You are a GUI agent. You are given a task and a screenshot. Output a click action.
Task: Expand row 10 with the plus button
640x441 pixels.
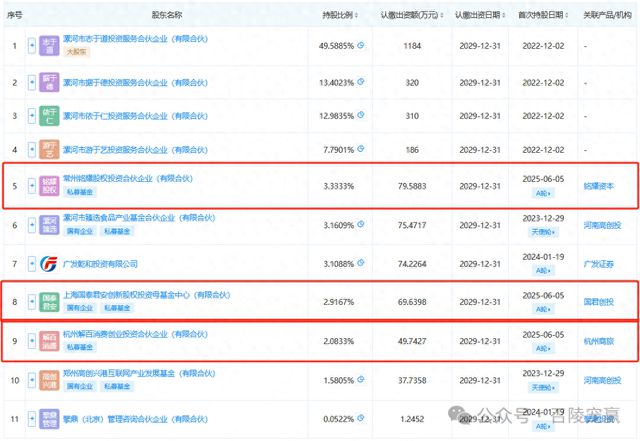click(32, 380)
